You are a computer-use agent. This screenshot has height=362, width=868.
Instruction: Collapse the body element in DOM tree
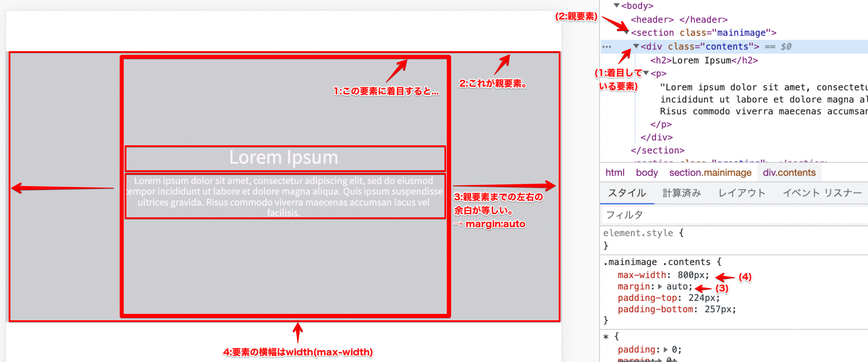[x=617, y=5]
